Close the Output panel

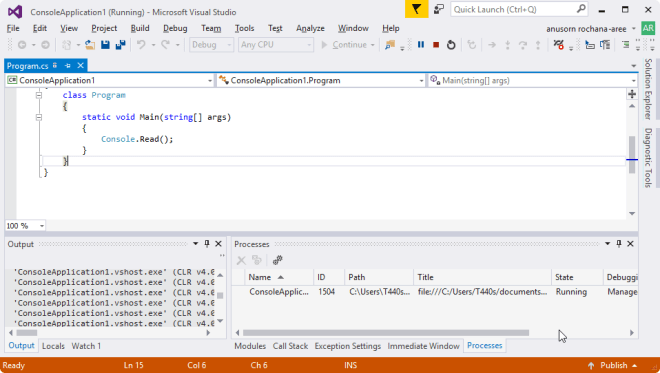coord(218,244)
